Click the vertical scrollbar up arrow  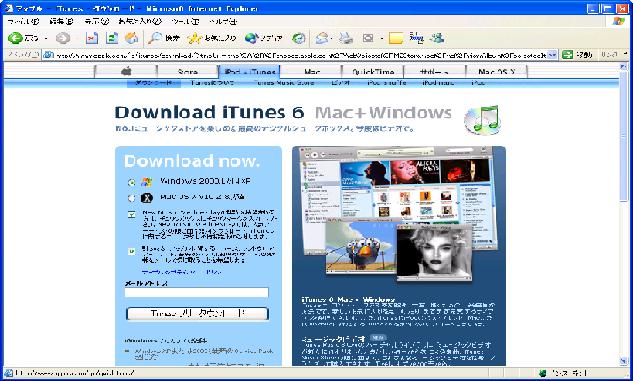click(x=624, y=66)
